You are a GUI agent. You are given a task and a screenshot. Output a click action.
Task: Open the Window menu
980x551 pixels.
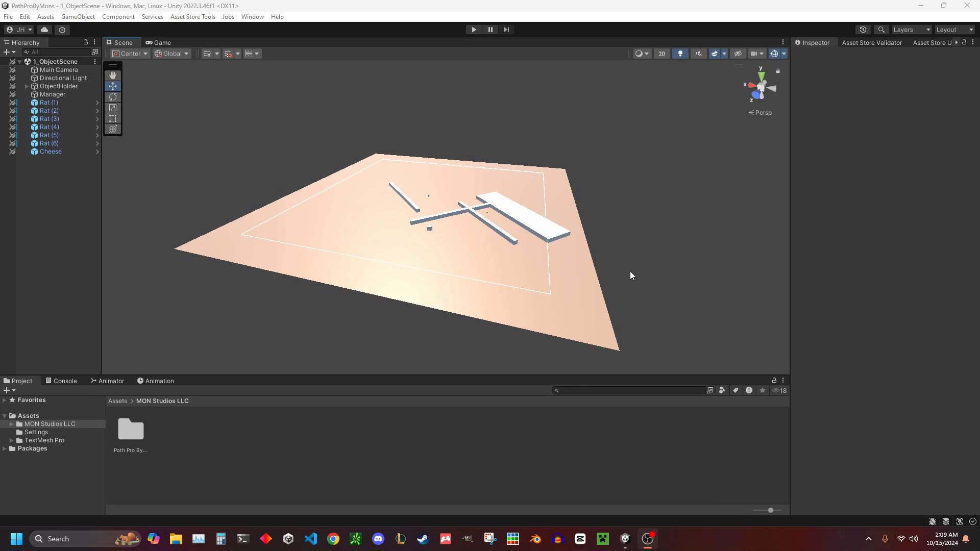click(x=252, y=17)
